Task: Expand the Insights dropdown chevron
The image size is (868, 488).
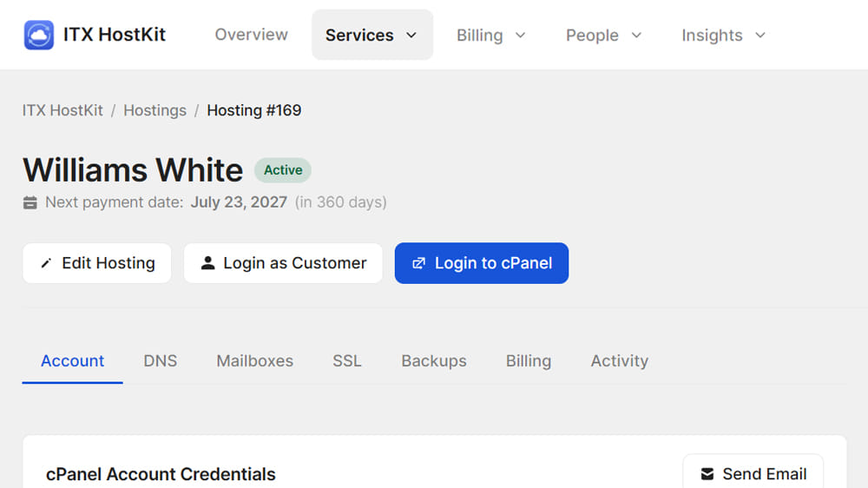Action: pos(760,35)
